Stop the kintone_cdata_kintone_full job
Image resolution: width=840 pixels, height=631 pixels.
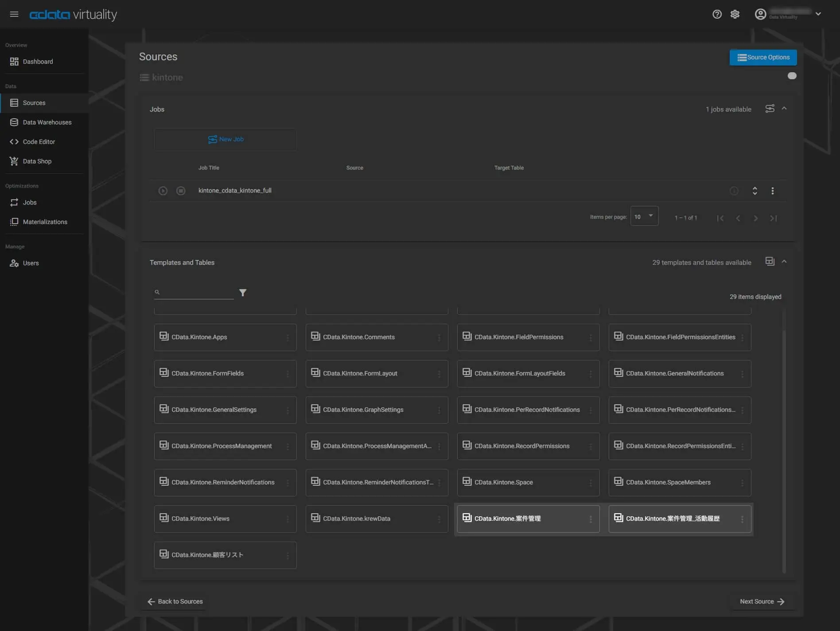pos(181,191)
